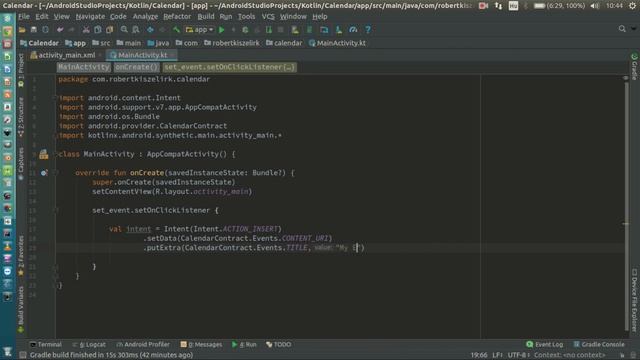Screen dimensions: 640x360
Task: Open the Gradle Console panel
Action: [599, 344]
